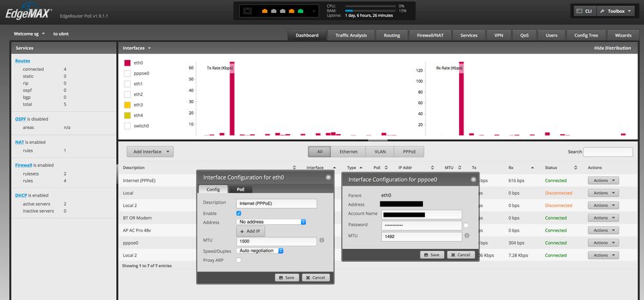The width and height of the screenshot is (644, 300).
Task: Click the MTU info icon in eth0 dialog
Action: point(322,240)
